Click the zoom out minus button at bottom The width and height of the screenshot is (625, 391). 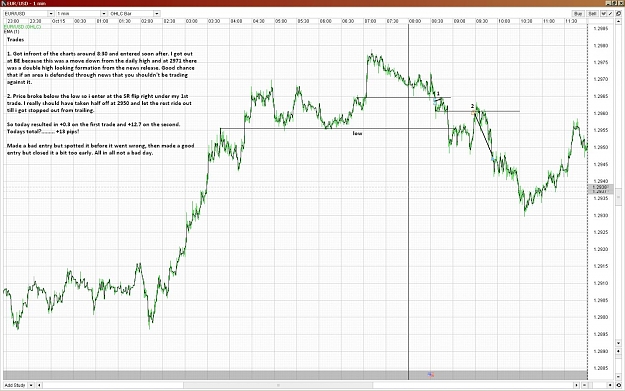tap(584, 385)
